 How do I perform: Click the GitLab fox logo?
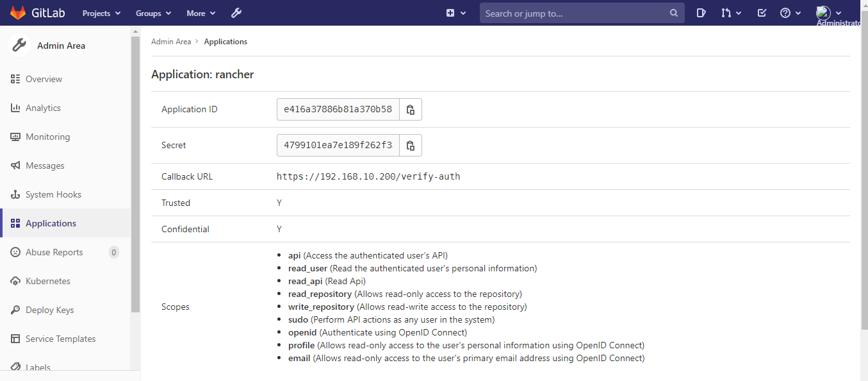[18, 13]
